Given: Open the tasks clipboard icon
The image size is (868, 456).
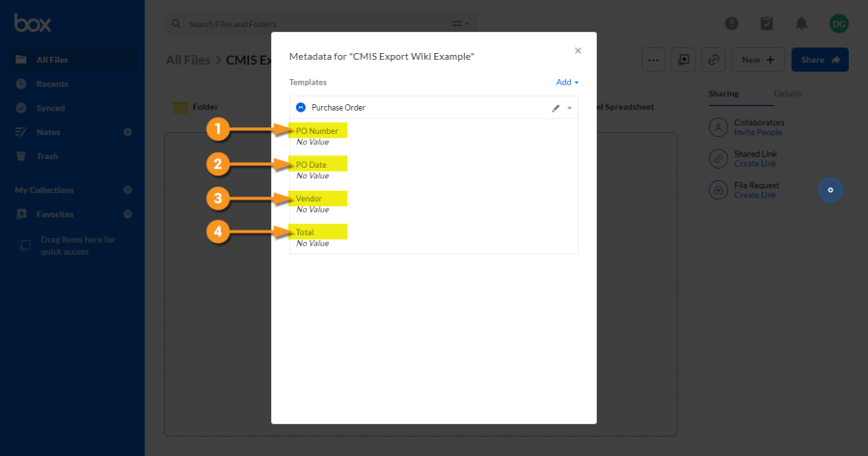Looking at the screenshot, I should [767, 24].
